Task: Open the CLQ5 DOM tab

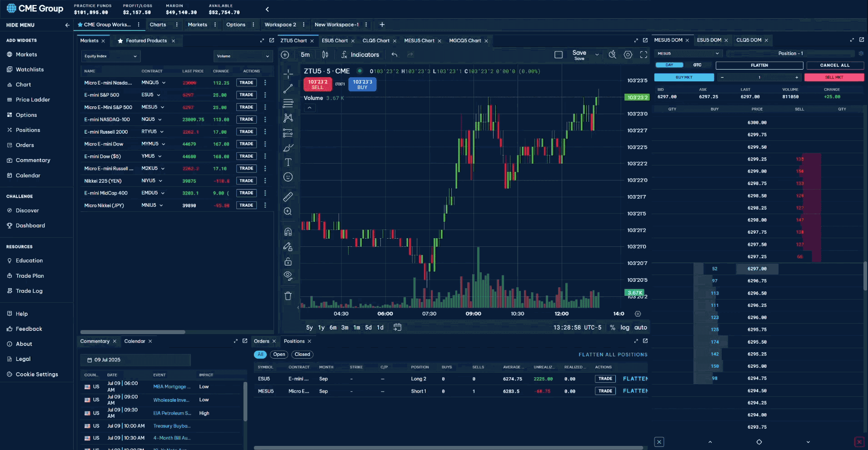Action: coord(748,40)
